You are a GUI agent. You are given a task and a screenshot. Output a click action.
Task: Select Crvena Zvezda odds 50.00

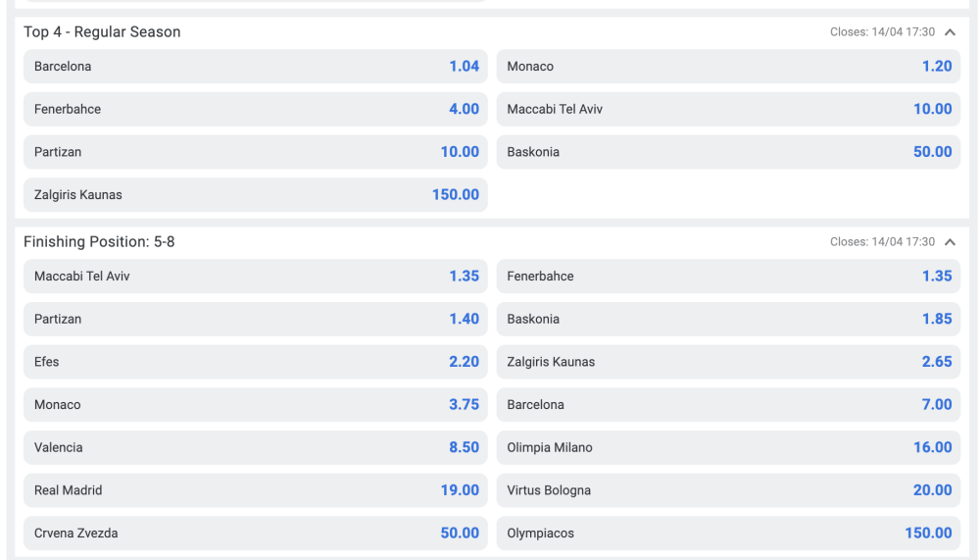pos(256,534)
